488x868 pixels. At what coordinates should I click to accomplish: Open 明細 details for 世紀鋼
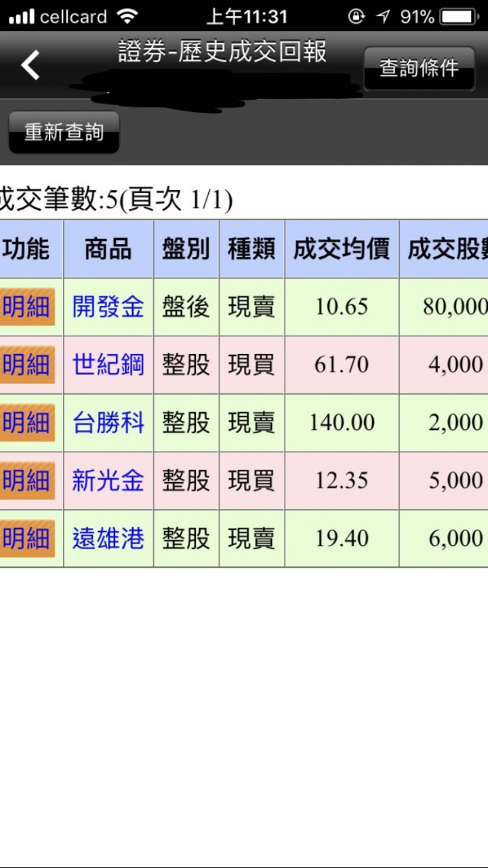pyautogui.click(x=27, y=365)
